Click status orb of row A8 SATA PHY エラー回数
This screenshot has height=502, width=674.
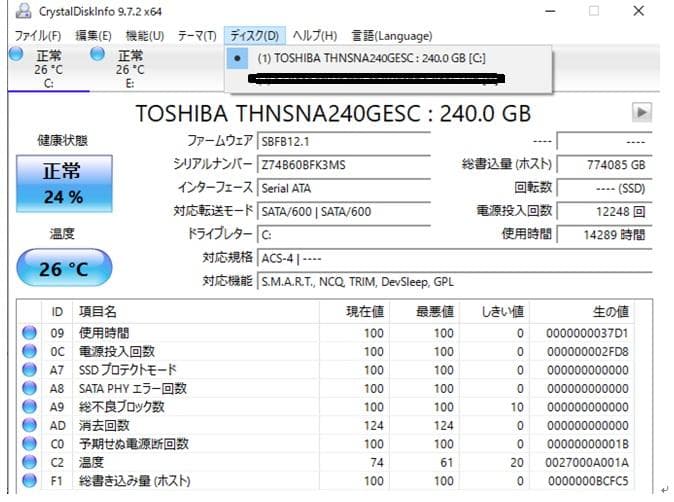tap(29, 388)
